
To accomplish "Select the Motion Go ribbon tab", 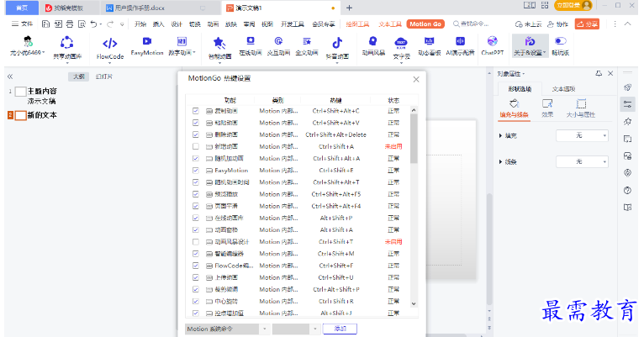I will pyautogui.click(x=425, y=24).
